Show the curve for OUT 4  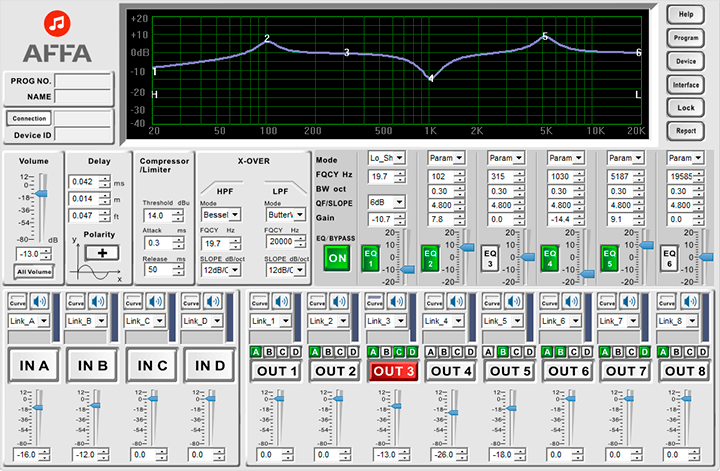coord(434,302)
